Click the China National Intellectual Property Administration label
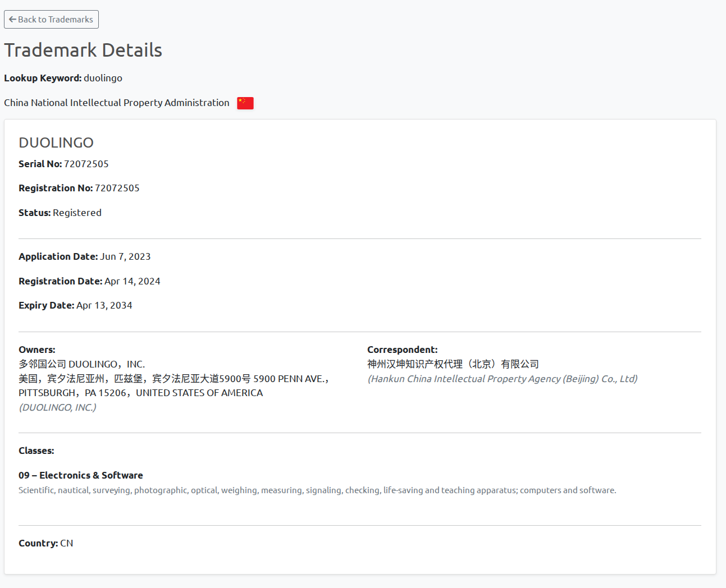 [116, 103]
